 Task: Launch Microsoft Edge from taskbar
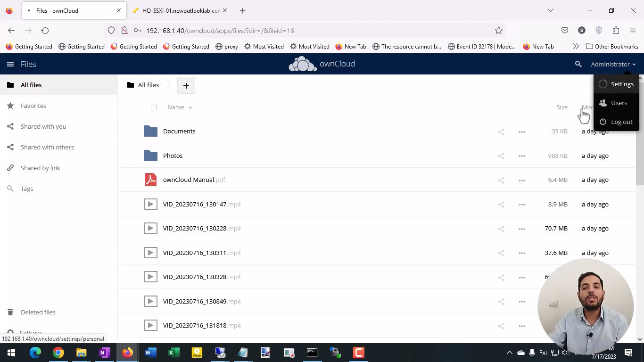[x=35, y=353]
